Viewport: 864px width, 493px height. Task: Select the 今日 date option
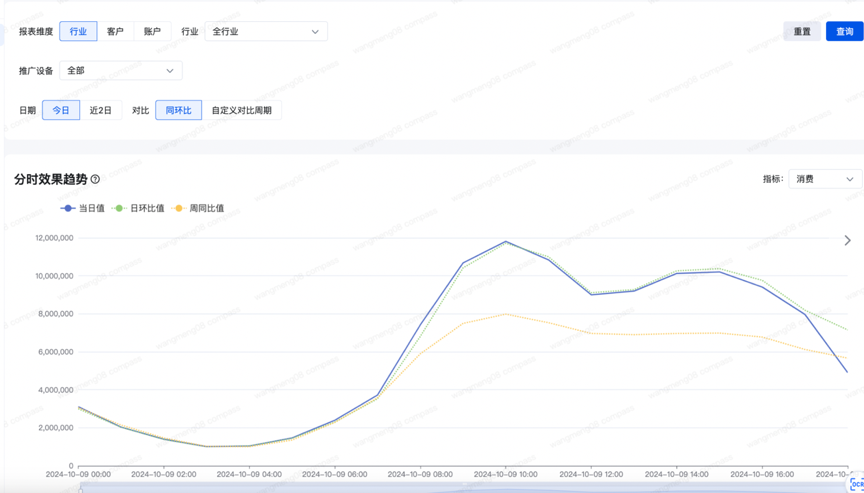(61, 110)
